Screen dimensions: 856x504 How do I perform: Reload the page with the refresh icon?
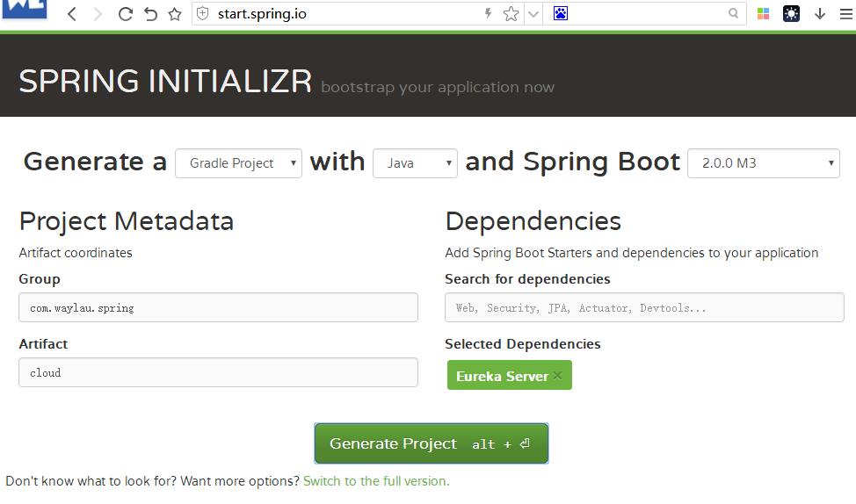pyautogui.click(x=125, y=14)
